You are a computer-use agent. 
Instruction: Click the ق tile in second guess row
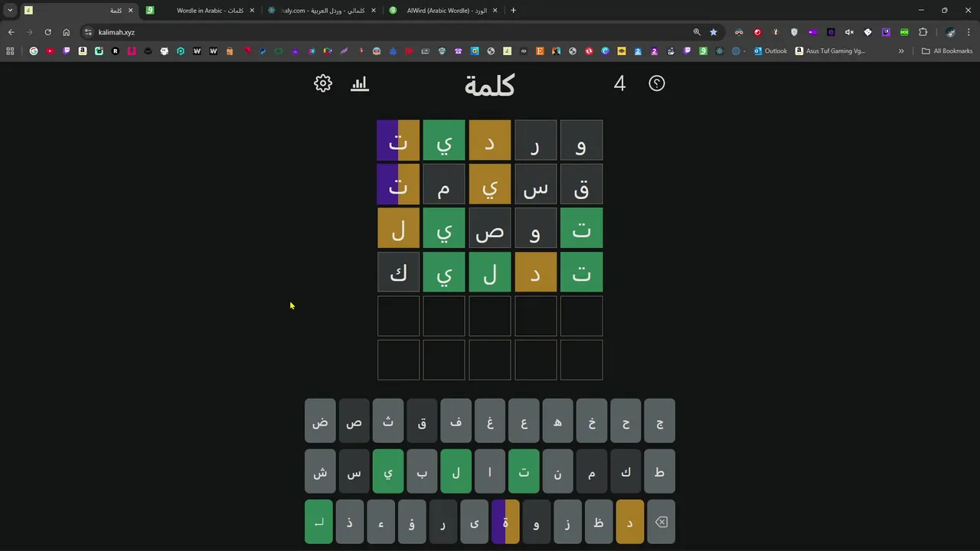(582, 184)
